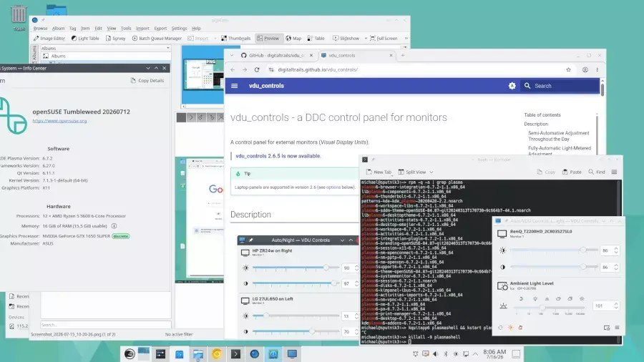Switch digiKam to Map view
Viewport: 644px width, 362px height.
(x=293, y=38)
